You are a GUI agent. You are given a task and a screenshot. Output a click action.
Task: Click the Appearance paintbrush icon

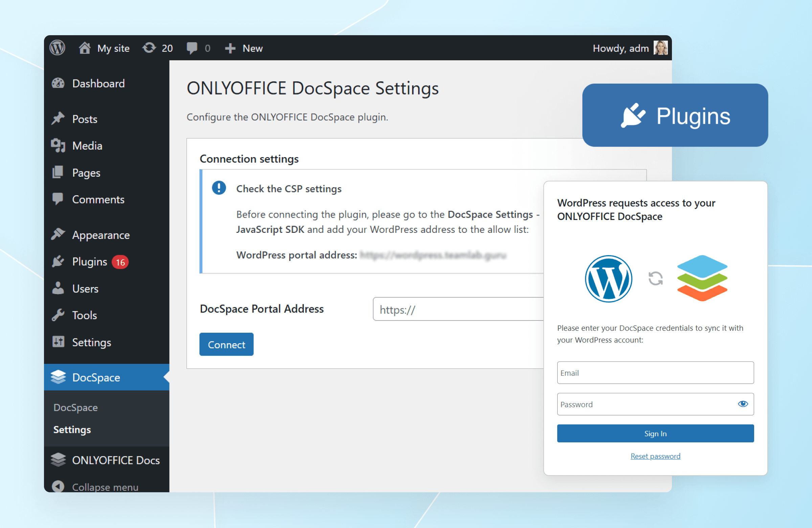click(x=58, y=235)
